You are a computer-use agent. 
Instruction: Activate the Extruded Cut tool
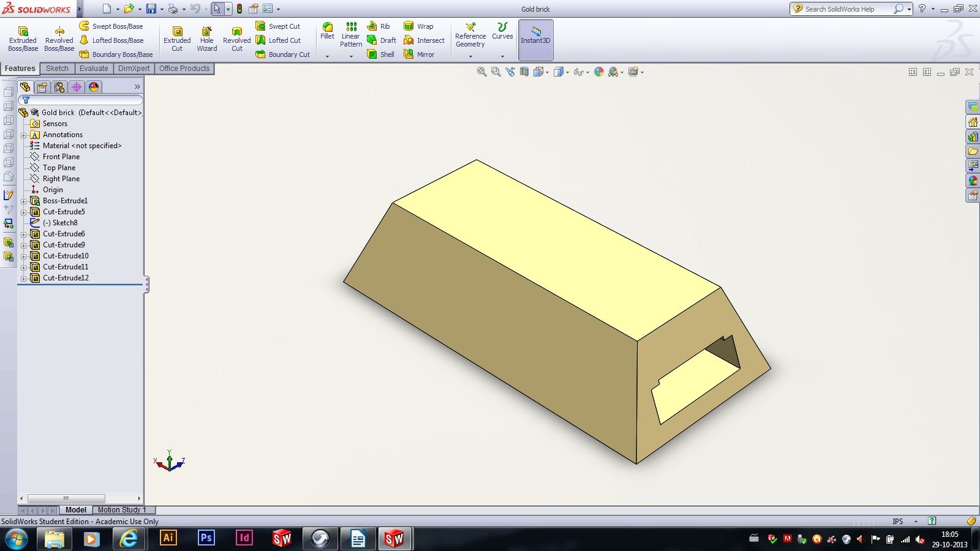[x=177, y=37]
